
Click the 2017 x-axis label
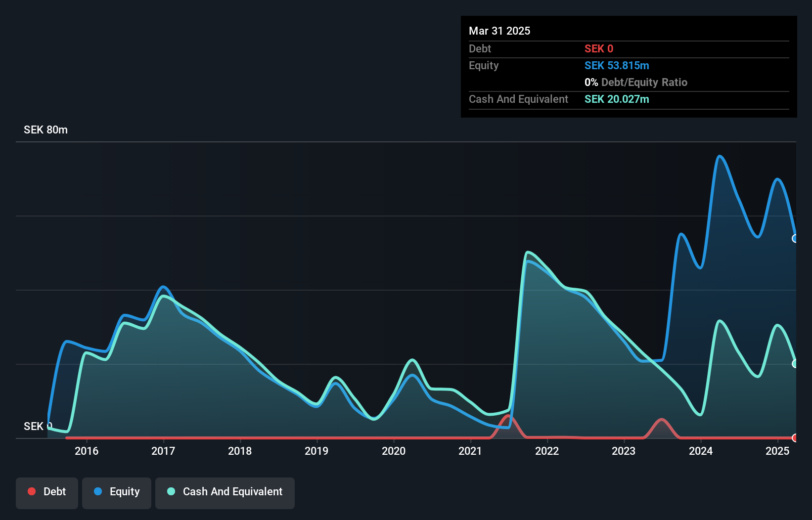click(x=163, y=451)
